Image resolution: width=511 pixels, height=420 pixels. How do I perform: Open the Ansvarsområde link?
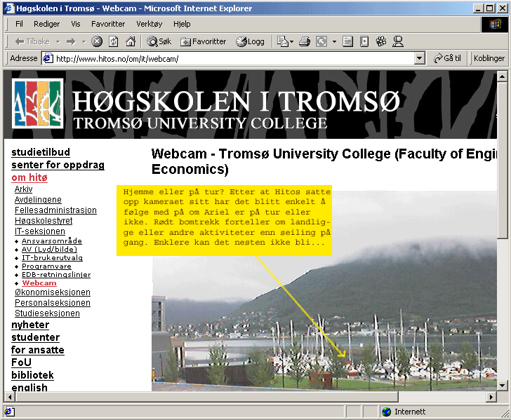pos(52,241)
